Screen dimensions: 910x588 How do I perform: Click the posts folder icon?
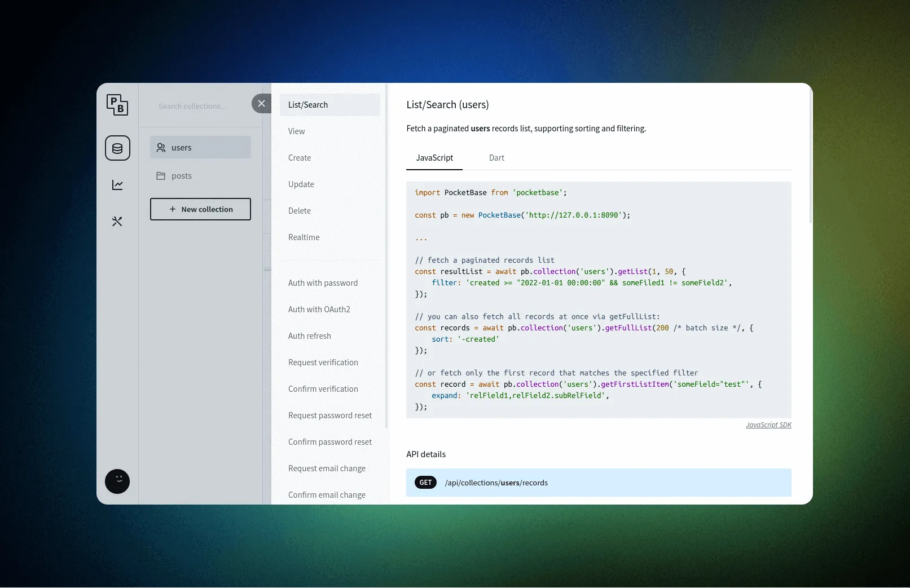pos(161,176)
